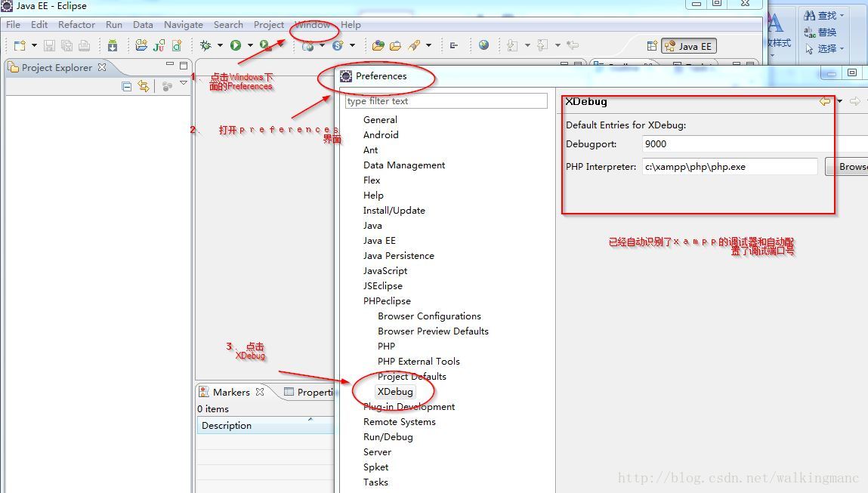Click the Search flashlight toolbar icon
Screen dimensions: 868x493
414,45
